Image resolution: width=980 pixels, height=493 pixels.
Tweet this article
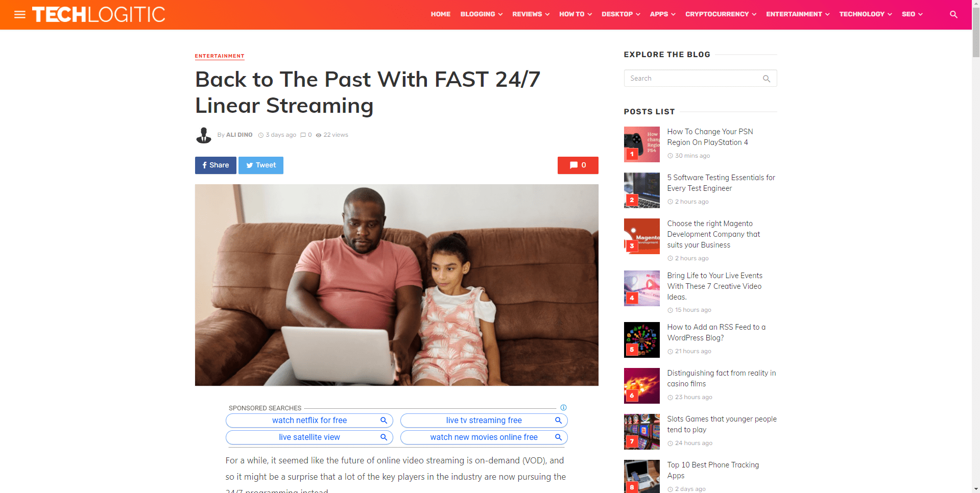(x=261, y=165)
